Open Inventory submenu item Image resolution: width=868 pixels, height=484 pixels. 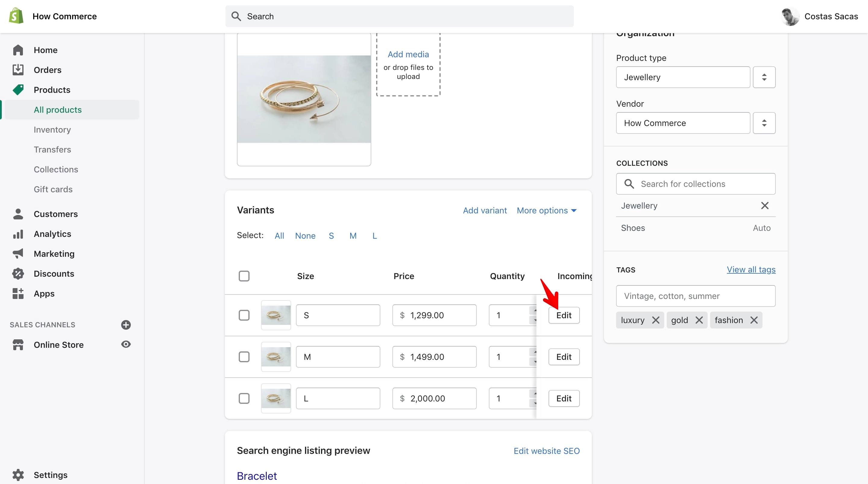[52, 129]
